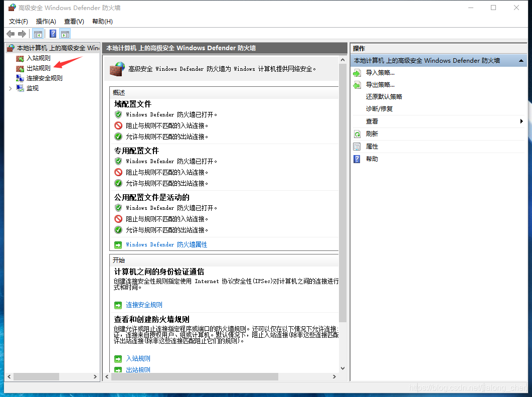532x397 pixels.
Task: Select 入站规则 in the left tree
Action: pyautogui.click(x=38, y=58)
